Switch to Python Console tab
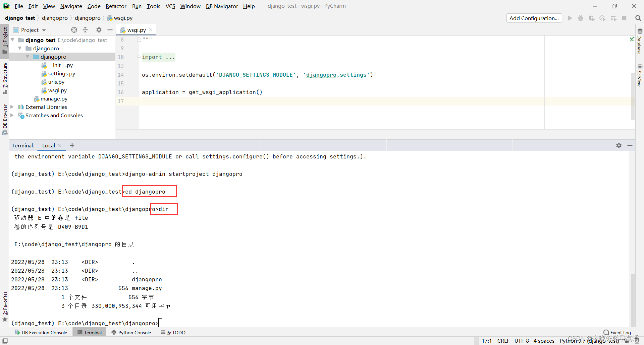644x345 pixels. [x=131, y=333]
